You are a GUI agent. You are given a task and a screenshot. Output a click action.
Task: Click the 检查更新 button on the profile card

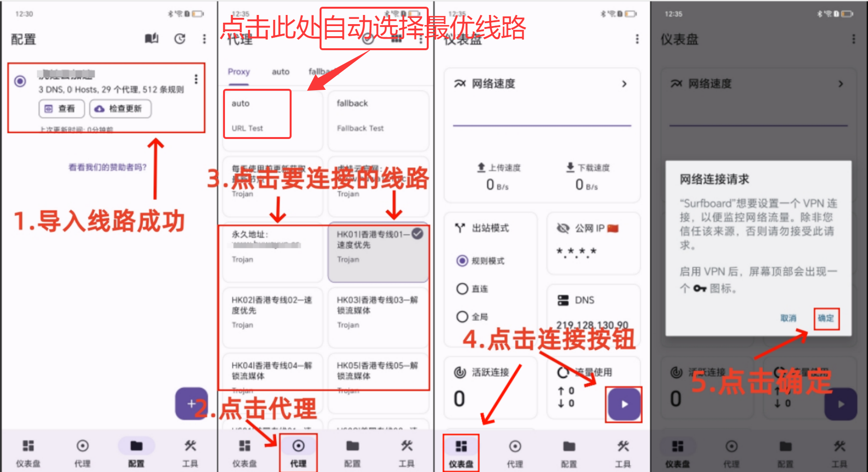(120, 109)
